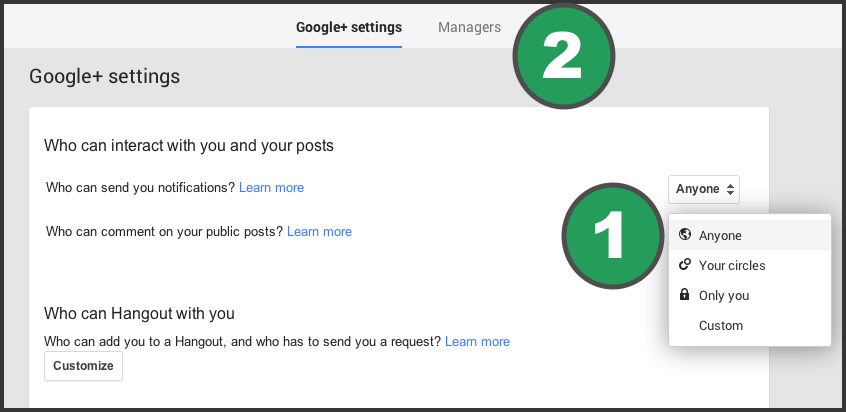Click the padlock icon beside Only you
Image resolution: width=846 pixels, height=412 pixels.
[685, 294]
